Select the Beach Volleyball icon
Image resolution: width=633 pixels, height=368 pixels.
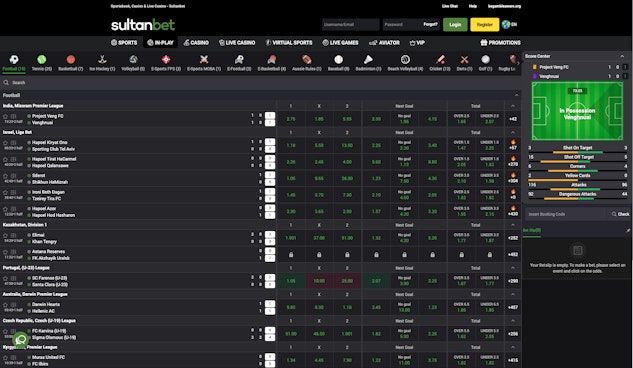pyautogui.click(x=405, y=60)
